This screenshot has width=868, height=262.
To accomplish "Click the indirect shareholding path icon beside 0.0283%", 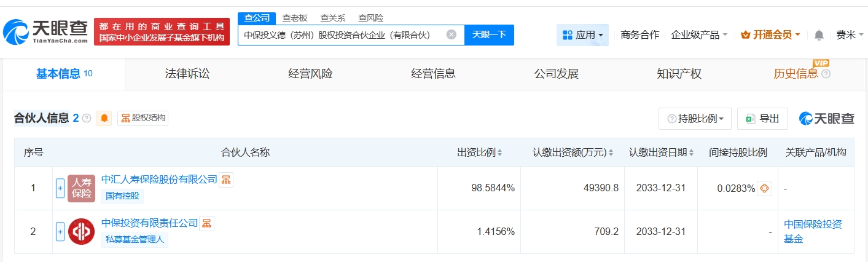I will tap(764, 188).
